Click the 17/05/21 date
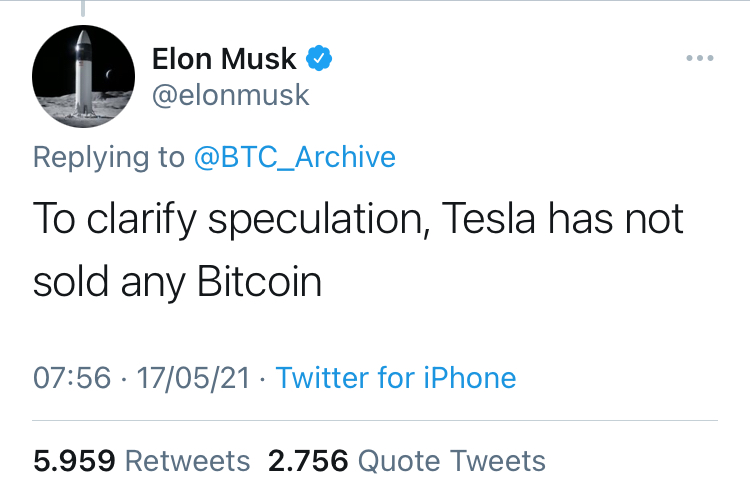This screenshot has height=496, width=750. 193,378
